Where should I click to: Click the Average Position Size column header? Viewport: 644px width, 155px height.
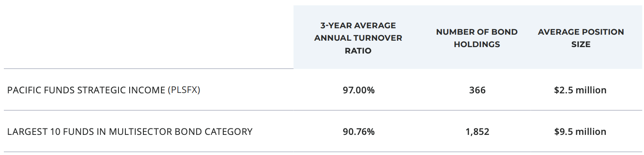point(581,38)
